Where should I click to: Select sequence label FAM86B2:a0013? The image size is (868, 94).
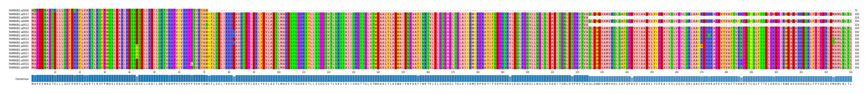point(19,39)
